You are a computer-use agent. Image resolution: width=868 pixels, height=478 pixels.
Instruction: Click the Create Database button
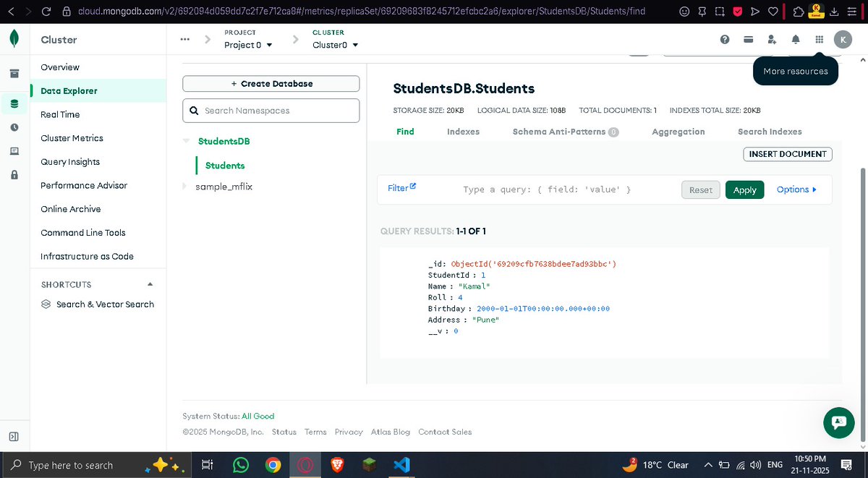click(271, 83)
